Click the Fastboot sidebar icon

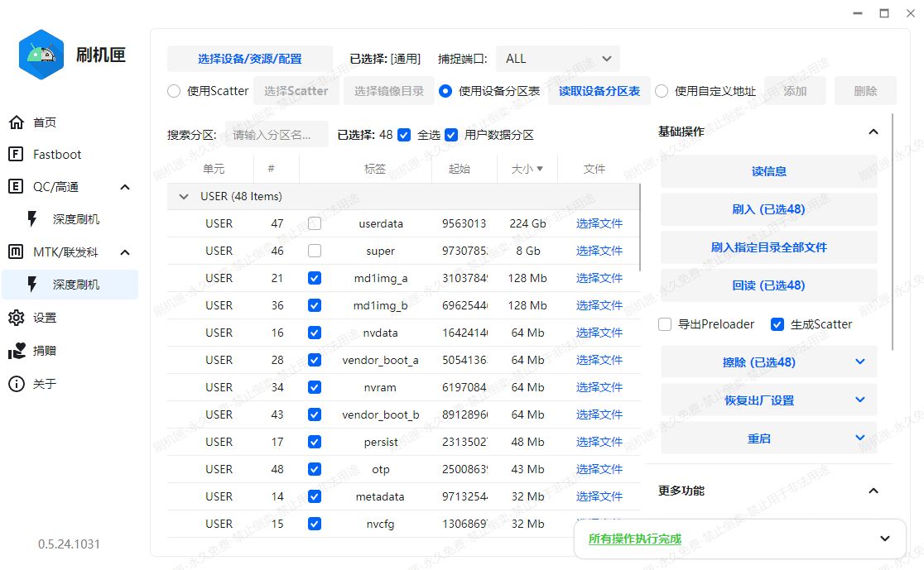16,155
